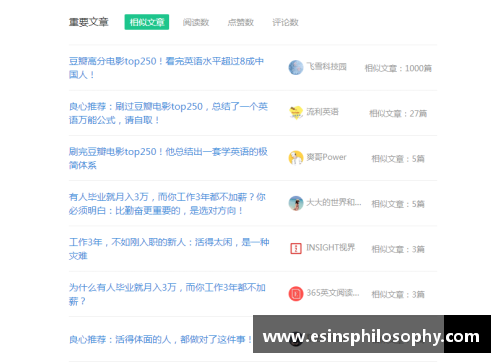This screenshot has width=500, height=362.
Task: Switch to the 阅读数 tab
Action: click(196, 22)
